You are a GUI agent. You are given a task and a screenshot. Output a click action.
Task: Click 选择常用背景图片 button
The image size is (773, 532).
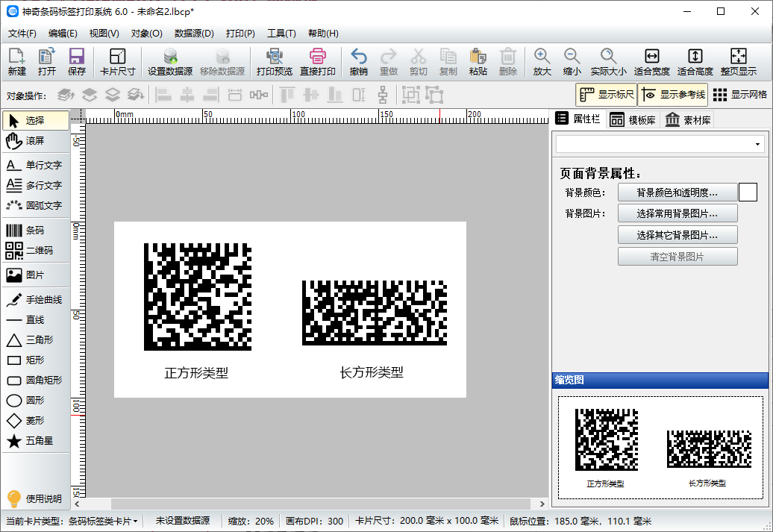point(677,213)
